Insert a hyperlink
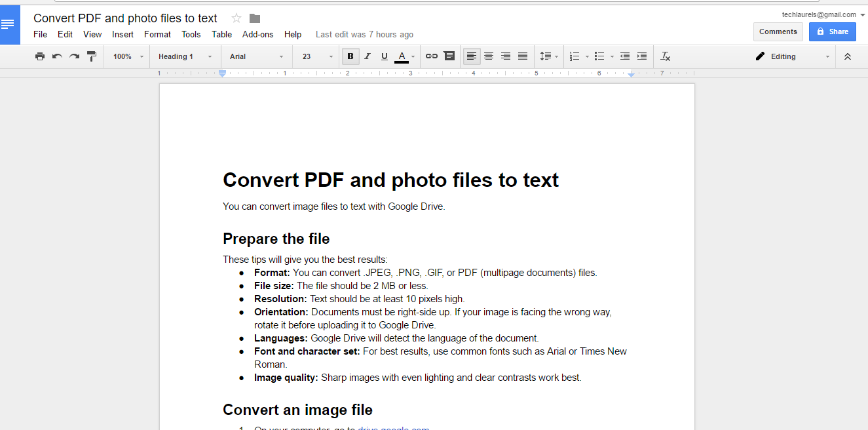 pos(432,56)
